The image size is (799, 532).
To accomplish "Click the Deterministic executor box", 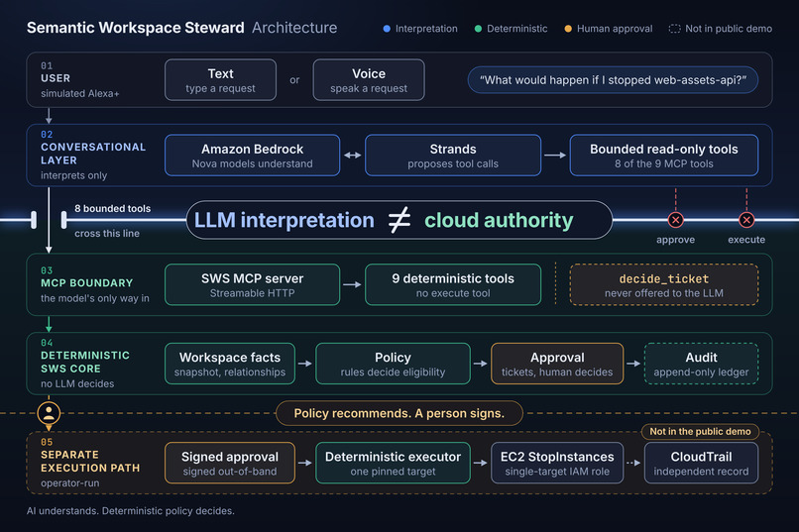I will [393, 463].
